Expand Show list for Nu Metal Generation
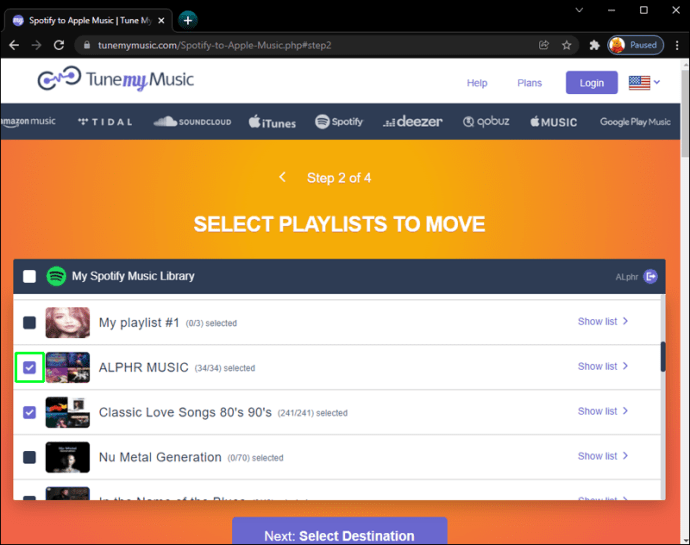 (603, 456)
